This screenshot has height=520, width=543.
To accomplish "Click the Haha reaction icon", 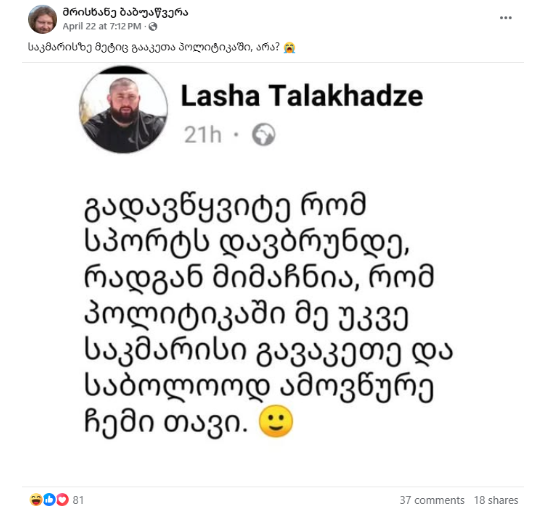I will [x=36, y=500].
